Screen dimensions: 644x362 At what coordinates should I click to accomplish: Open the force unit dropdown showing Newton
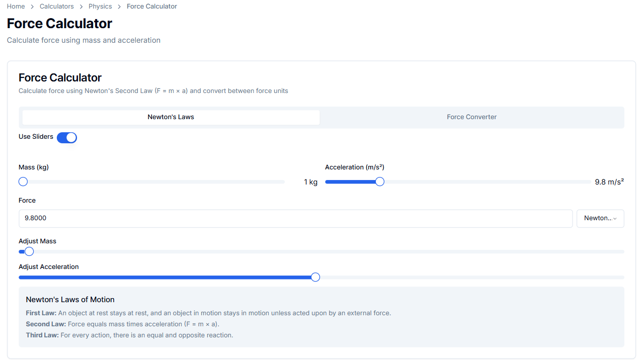[x=600, y=218]
